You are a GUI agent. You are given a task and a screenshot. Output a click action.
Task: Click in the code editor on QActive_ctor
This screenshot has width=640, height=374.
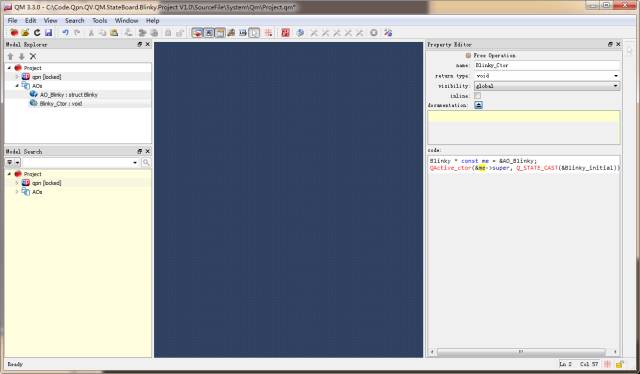[451, 168]
